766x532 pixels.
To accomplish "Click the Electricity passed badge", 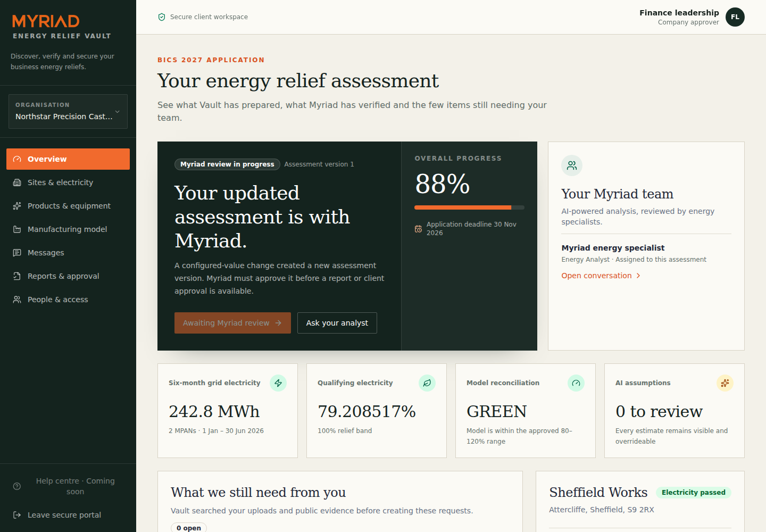I will pyautogui.click(x=694, y=493).
